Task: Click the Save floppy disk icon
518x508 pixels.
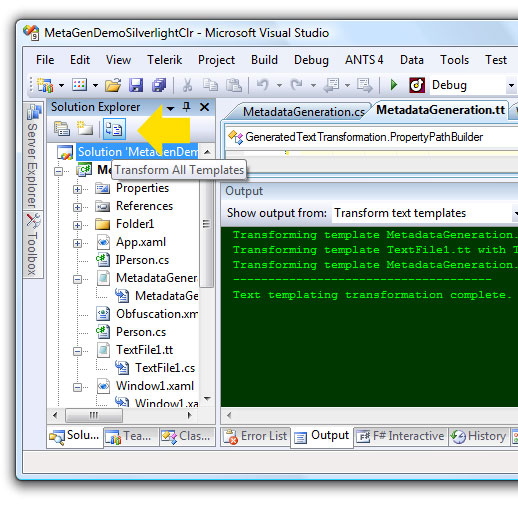Action: (x=136, y=85)
